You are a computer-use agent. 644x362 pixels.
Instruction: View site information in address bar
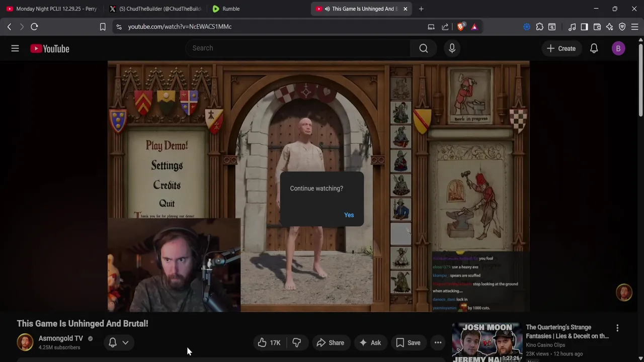(x=119, y=27)
